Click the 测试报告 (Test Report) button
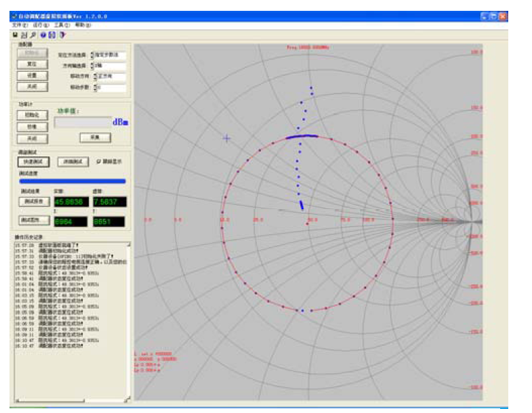This screenshot has width=532, height=413. click(34, 201)
